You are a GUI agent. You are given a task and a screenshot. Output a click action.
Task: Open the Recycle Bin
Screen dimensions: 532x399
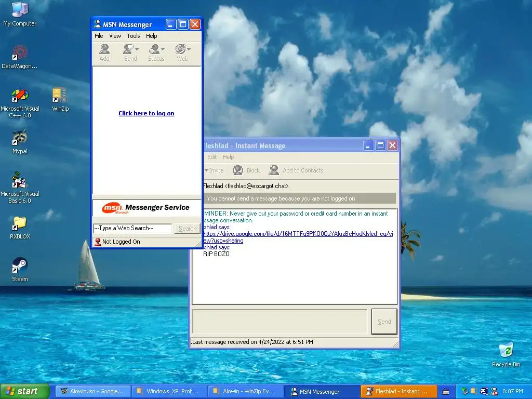point(506,354)
